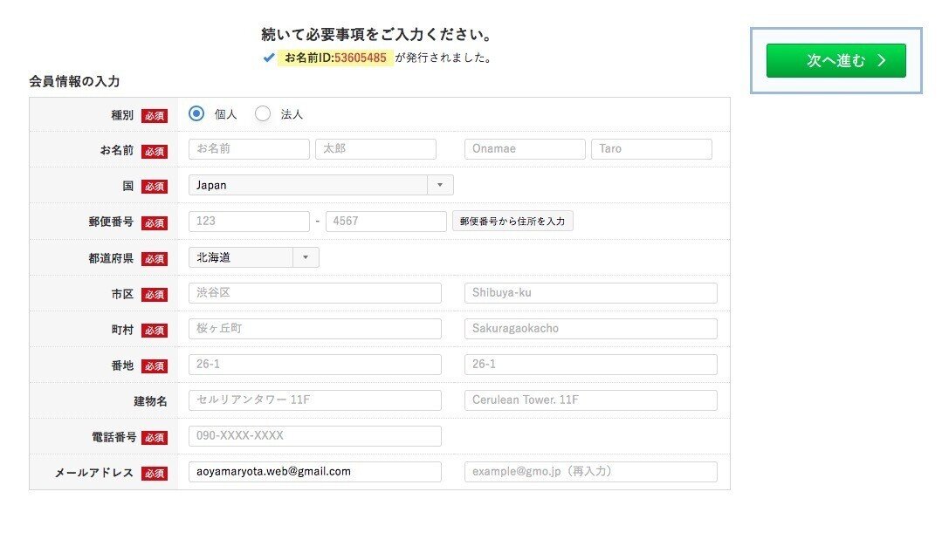The width and height of the screenshot is (949, 560).
Task: Click the 電話番号 row label
Action: pos(113,437)
